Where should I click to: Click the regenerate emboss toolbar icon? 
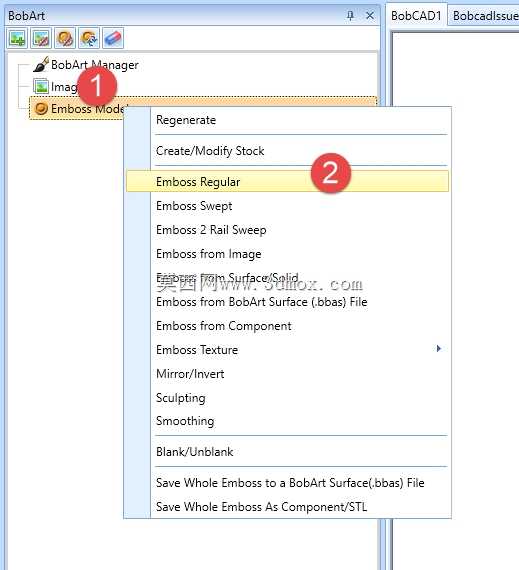(x=89, y=38)
